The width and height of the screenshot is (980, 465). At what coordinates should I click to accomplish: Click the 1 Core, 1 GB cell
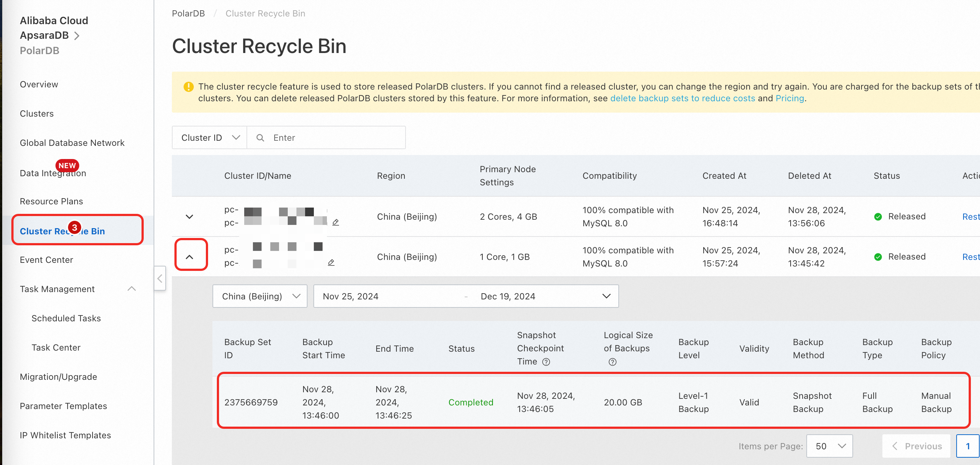click(505, 257)
